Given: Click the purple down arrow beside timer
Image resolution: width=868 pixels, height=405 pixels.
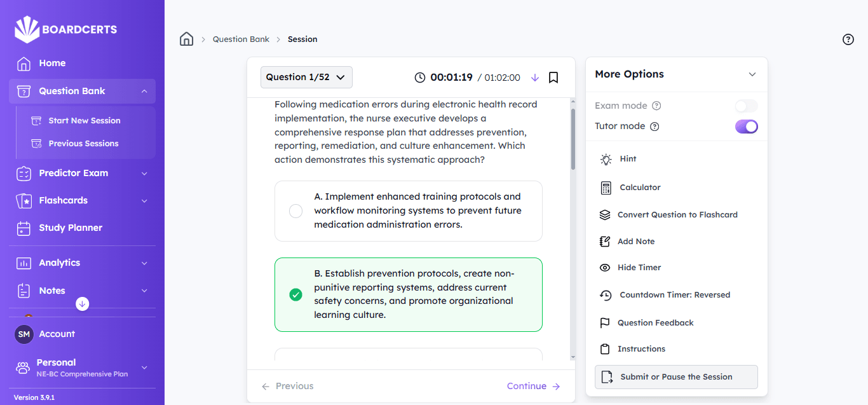Looking at the screenshot, I should point(534,78).
